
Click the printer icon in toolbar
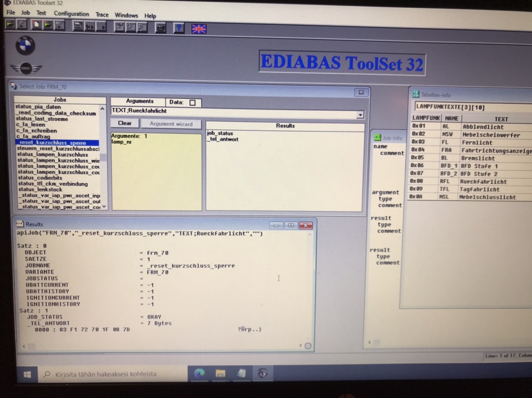click(160, 28)
